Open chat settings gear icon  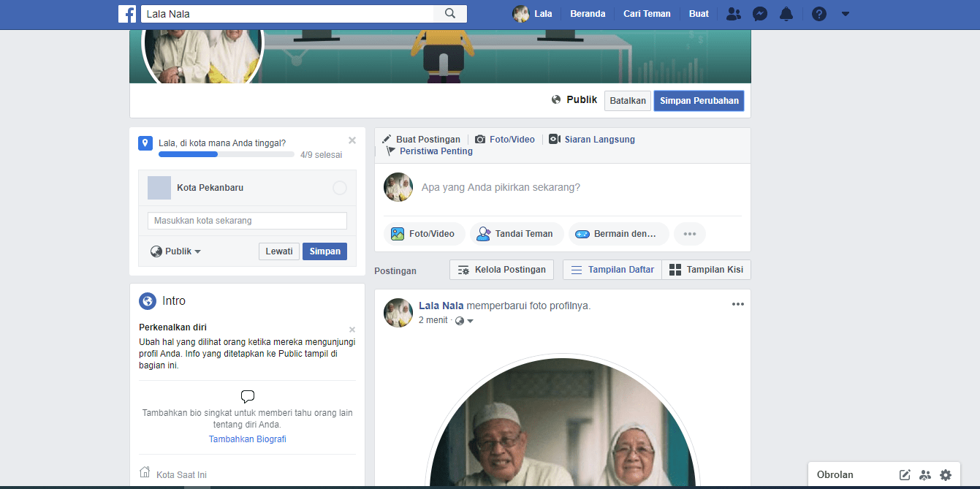pyautogui.click(x=946, y=475)
